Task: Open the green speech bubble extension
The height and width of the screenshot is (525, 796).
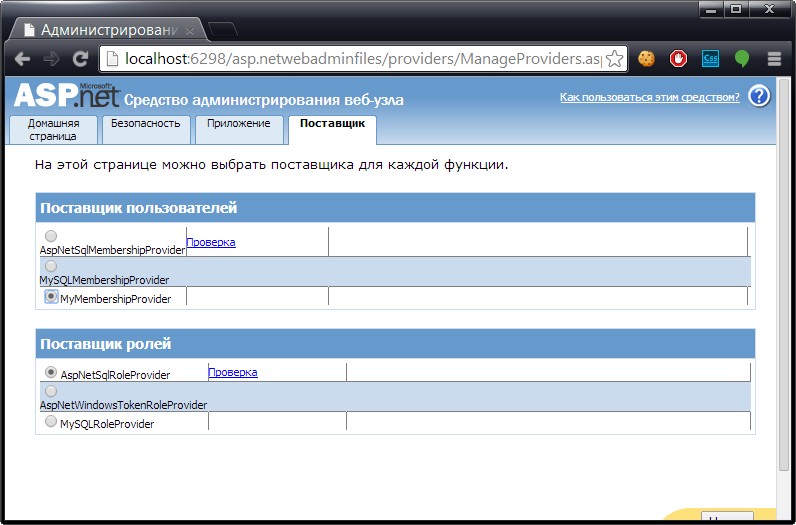Action: [x=742, y=59]
